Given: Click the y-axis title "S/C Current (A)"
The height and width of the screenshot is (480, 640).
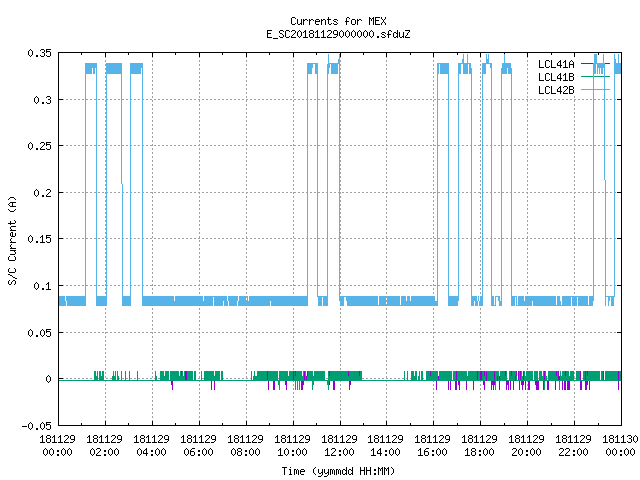Looking at the screenshot, I should [12, 240].
